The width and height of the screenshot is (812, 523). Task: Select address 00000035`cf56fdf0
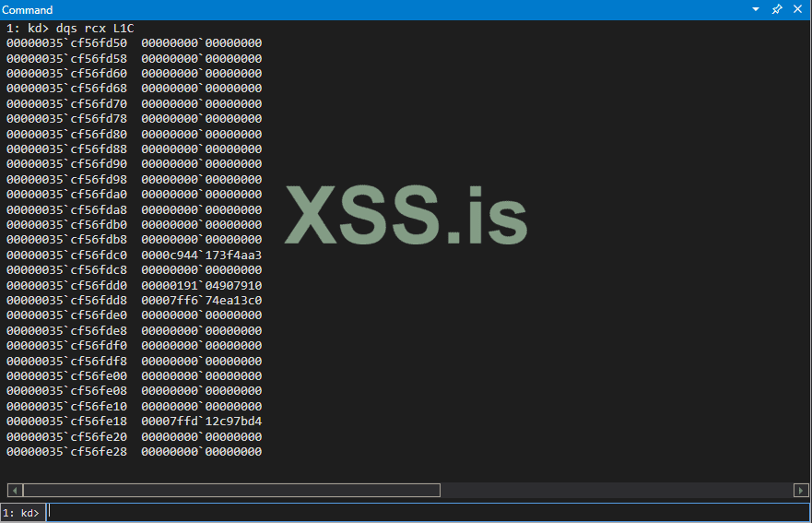[66, 346]
